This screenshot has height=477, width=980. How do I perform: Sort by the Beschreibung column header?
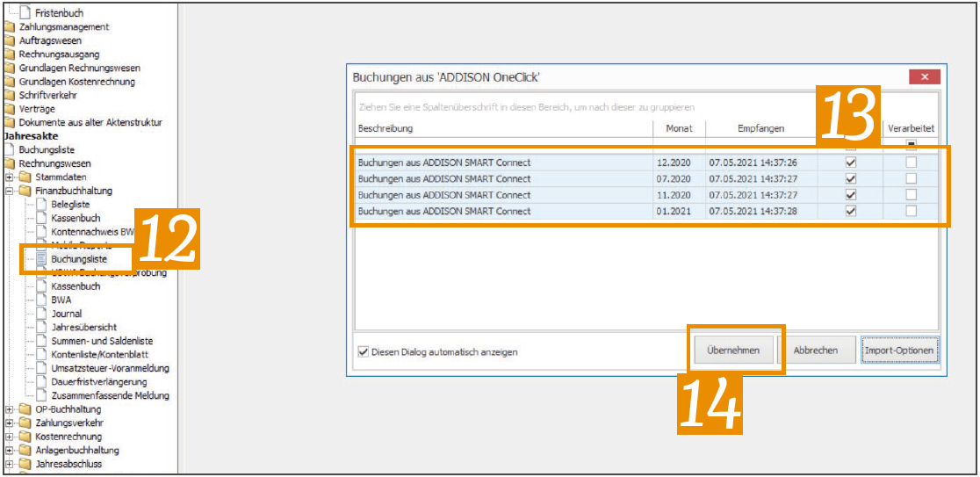pyautogui.click(x=504, y=128)
